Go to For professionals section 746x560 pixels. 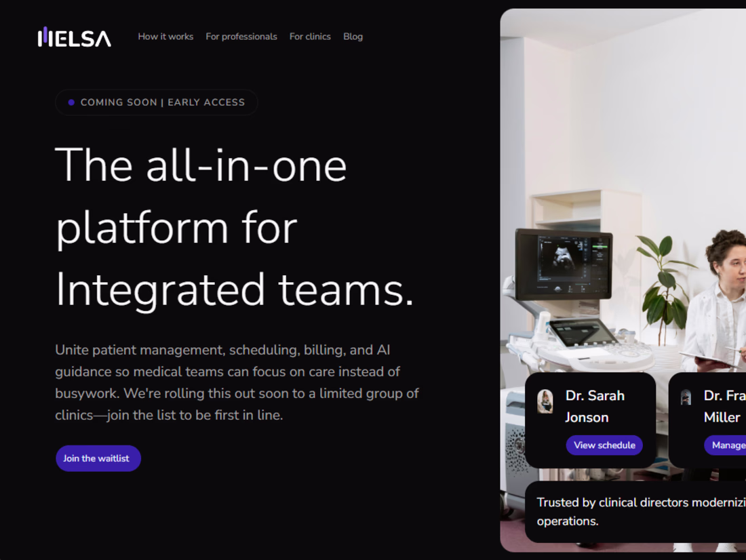[241, 37]
